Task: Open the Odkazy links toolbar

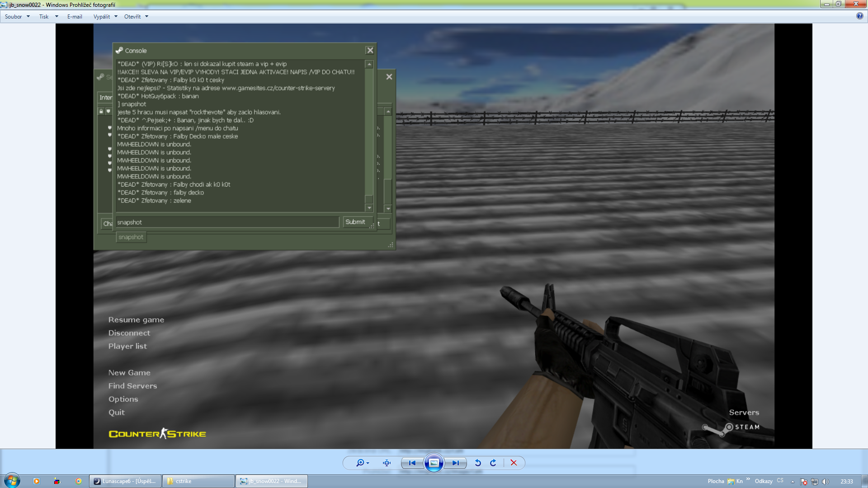Action: pos(764,481)
